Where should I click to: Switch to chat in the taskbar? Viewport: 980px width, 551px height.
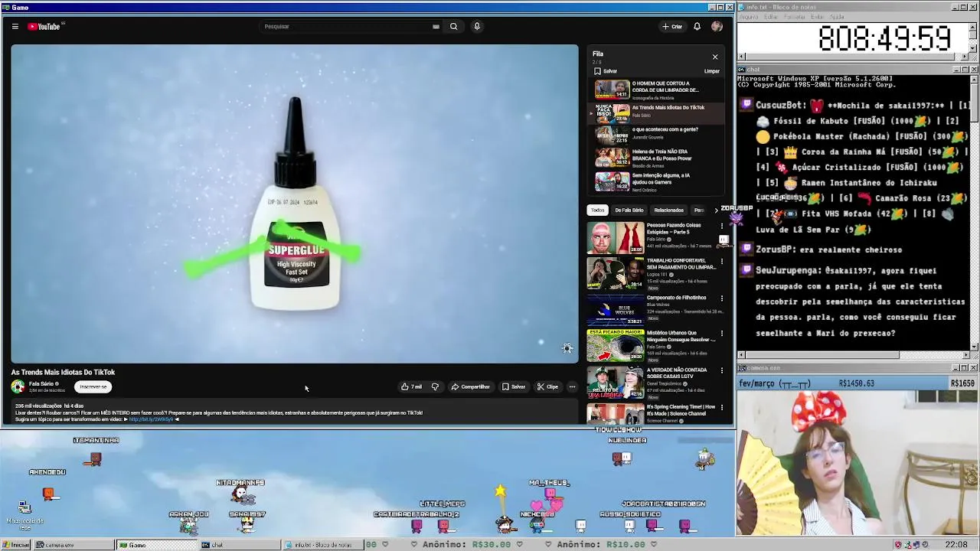(x=239, y=545)
